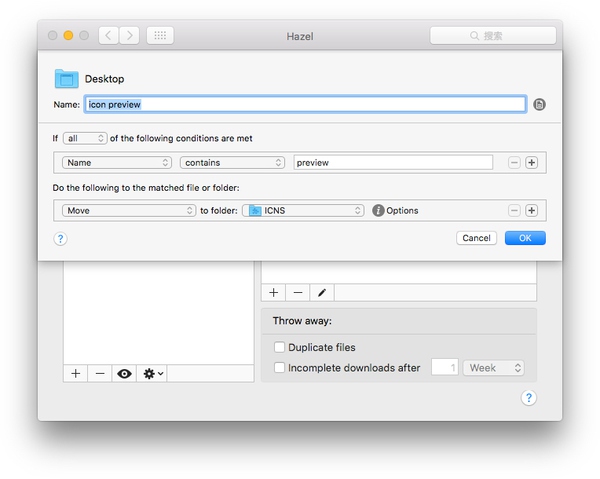Add a new condition after Name row
Image resolution: width=600 pixels, height=479 pixels.
click(x=531, y=163)
